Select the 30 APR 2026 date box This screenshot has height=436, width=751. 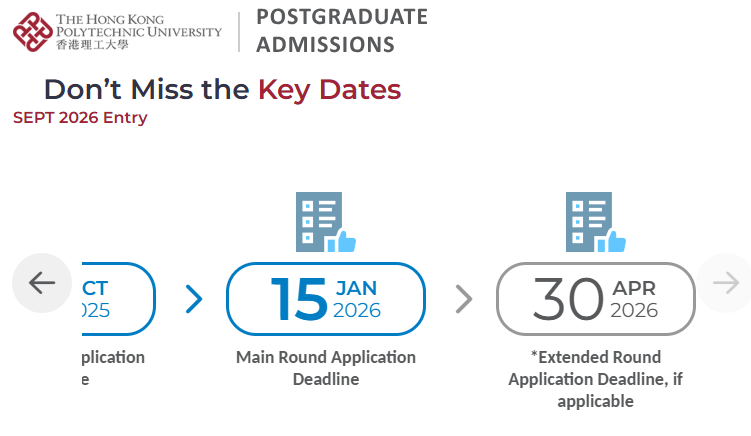[x=595, y=298]
